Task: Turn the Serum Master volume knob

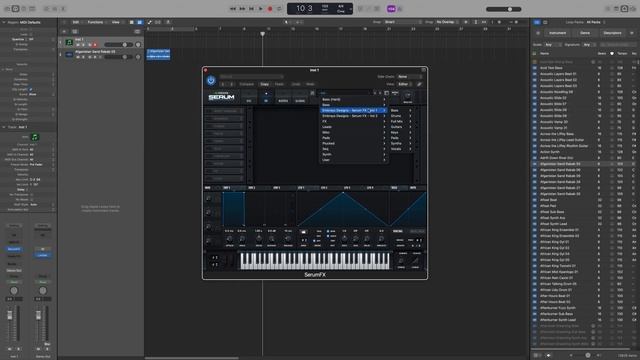Action: point(407,96)
